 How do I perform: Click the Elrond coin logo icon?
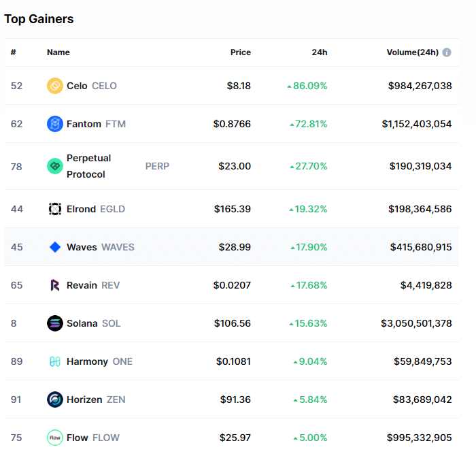coord(55,209)
